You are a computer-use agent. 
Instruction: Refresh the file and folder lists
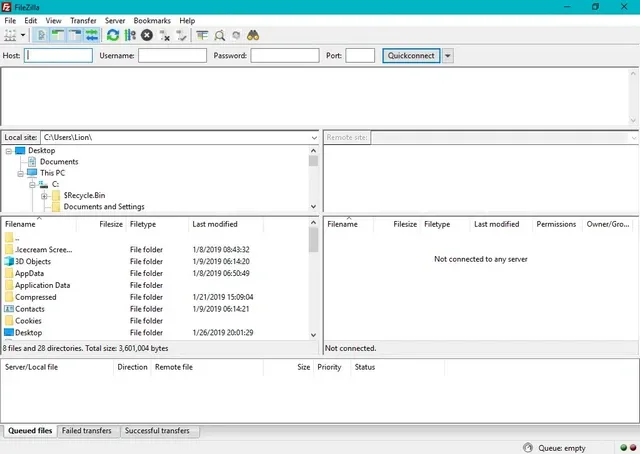tap(113, 36)
